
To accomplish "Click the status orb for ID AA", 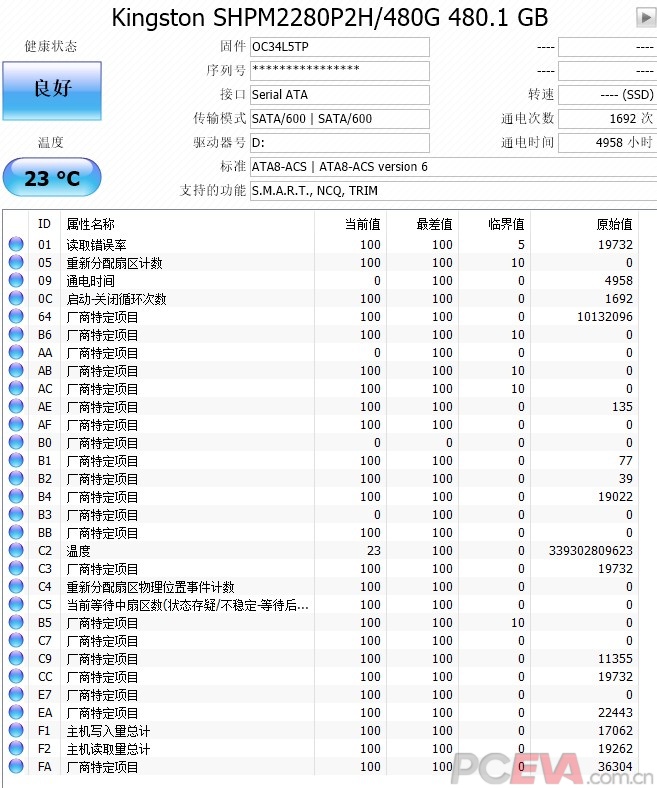I will click(16, 352).
